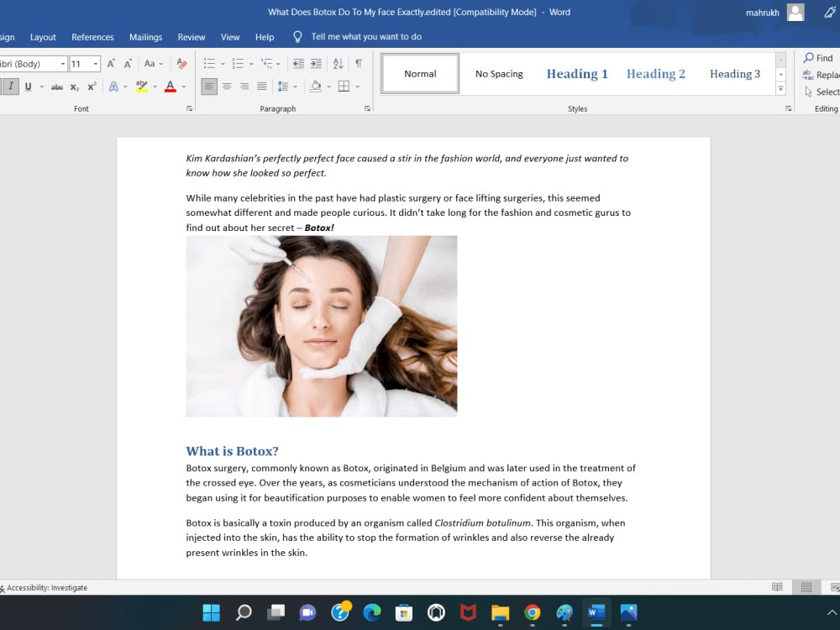
Task: Open the References tab
Action: pos(92,37)
